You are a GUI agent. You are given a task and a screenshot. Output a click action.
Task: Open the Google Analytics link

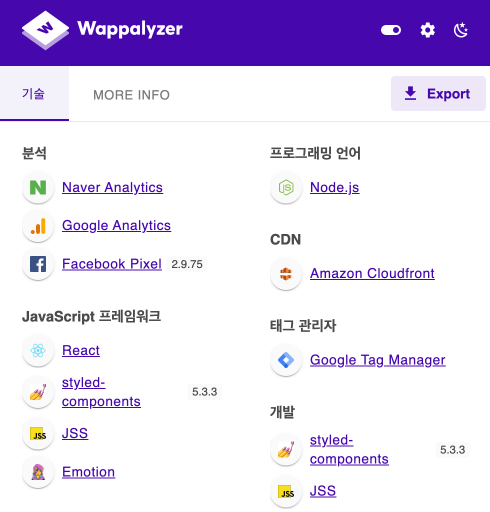pyautogui.click(x=116, y=226)
